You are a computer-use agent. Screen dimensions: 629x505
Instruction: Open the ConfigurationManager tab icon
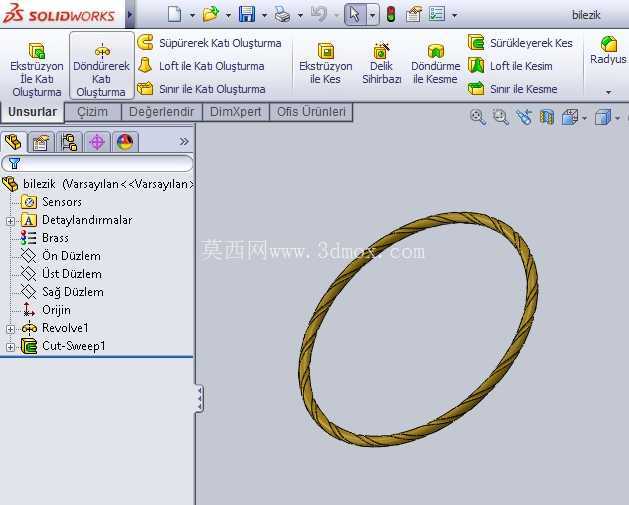coord(69,142)
